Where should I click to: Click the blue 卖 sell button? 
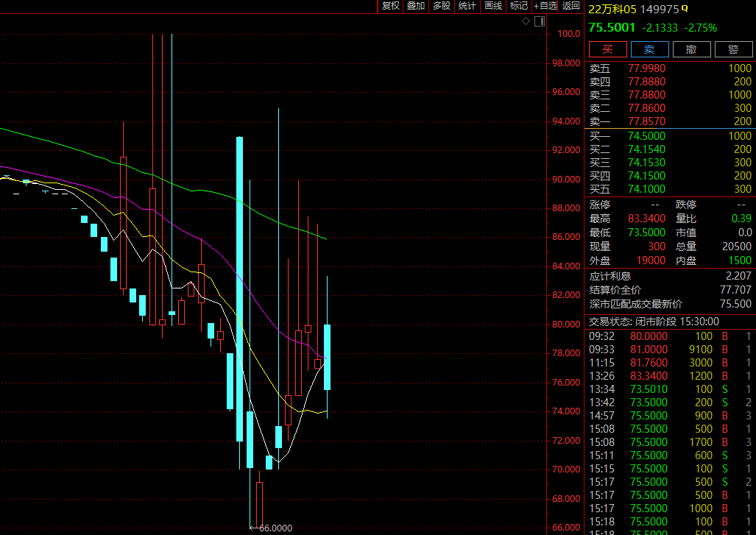[x=649, y=49]
